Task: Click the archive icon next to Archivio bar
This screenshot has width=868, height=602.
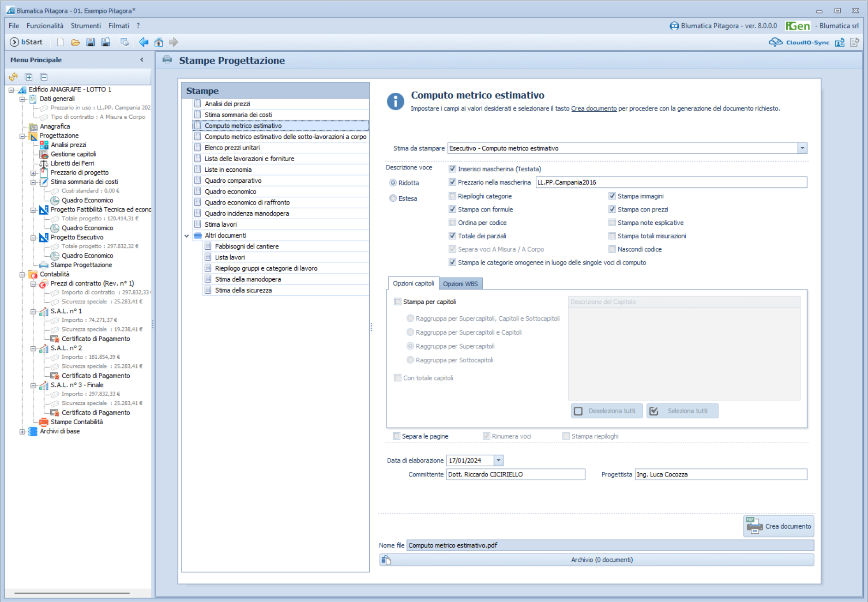Action: coord(386,560)
